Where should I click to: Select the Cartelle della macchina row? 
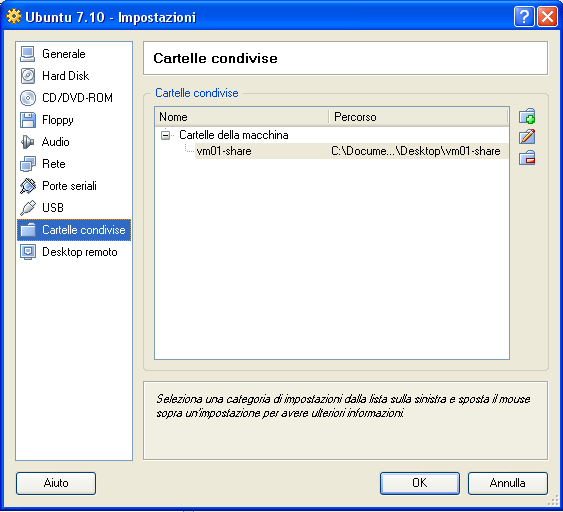234,135
